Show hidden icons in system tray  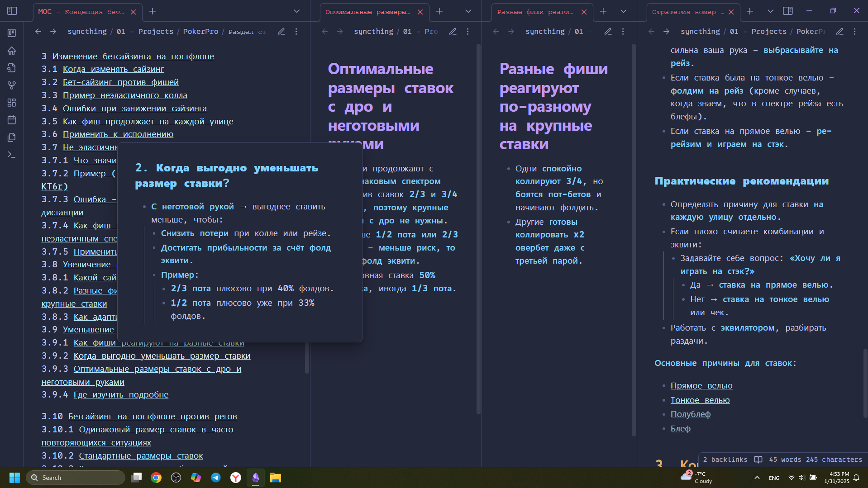point(757,478)
